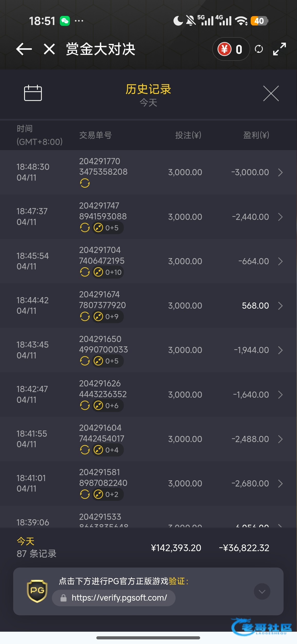
Task: Click the balance refresh icon
Action: (x=259, y=49)
